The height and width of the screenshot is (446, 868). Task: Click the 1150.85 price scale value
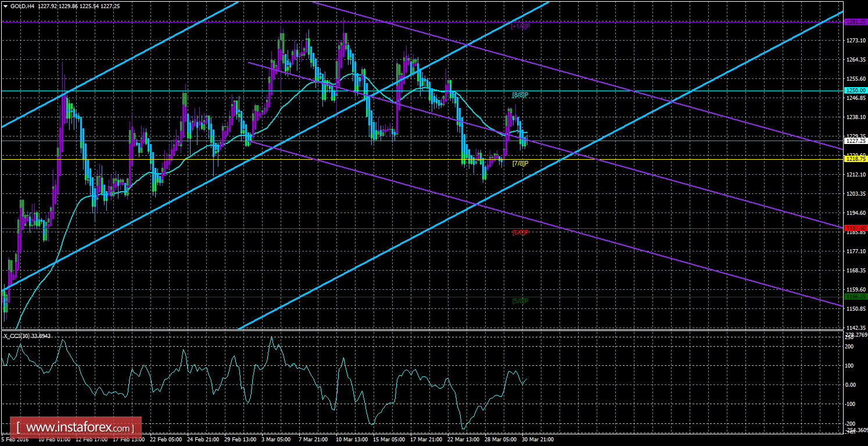[x=857, y=309]
